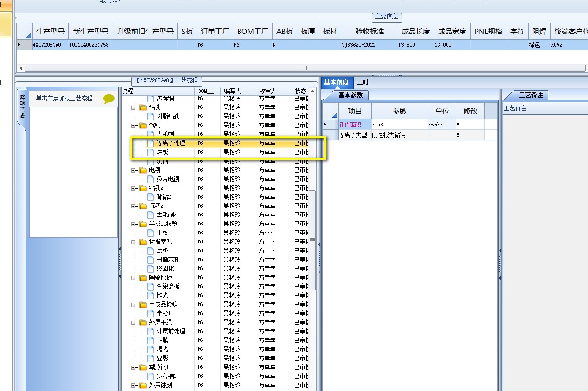Click the document icon beside 曝光

point(150,349)
